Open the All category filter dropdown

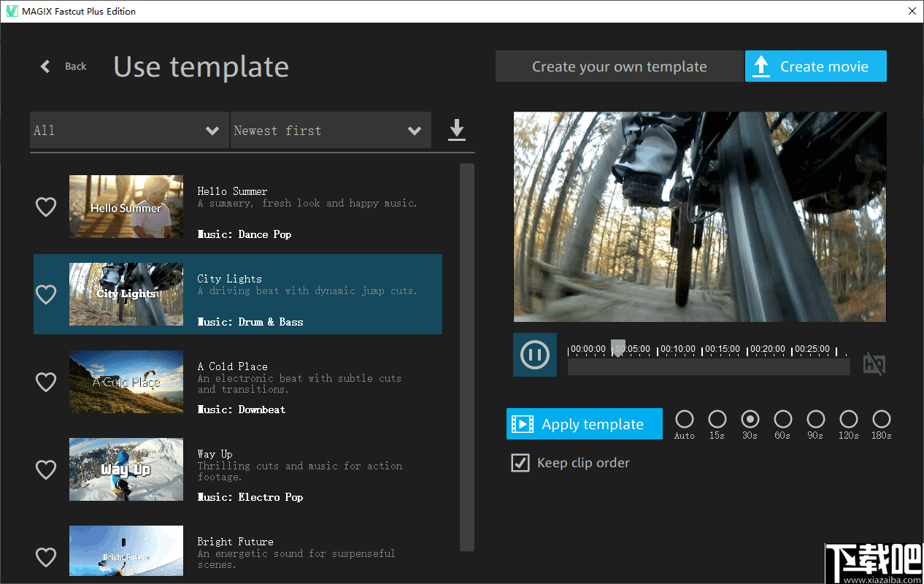[x=129, y=130]
